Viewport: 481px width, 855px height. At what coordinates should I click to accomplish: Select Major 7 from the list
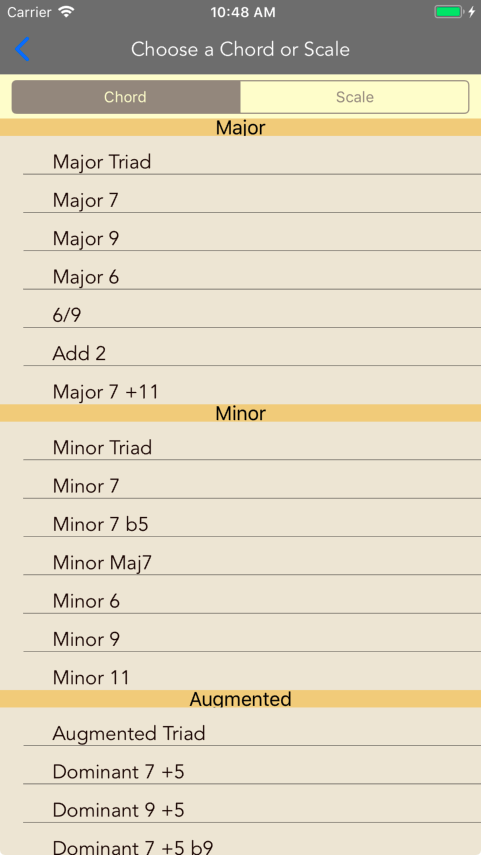click(240, 194)
